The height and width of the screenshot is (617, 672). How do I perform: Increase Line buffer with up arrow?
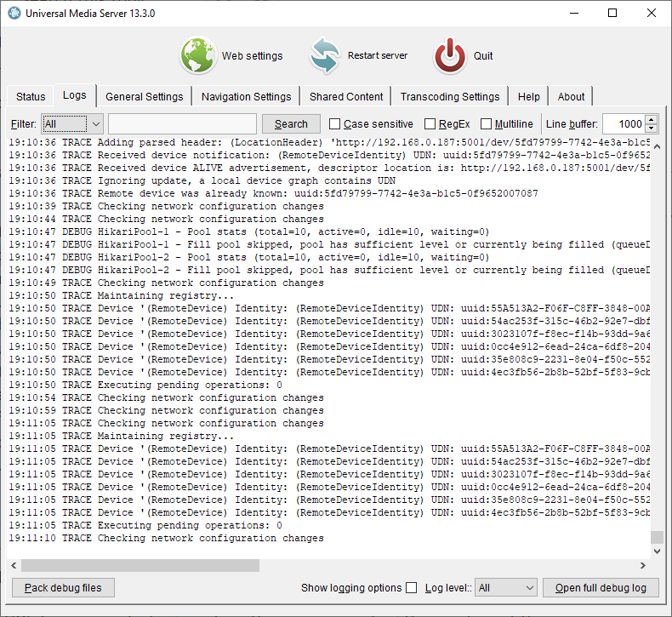point(652,120)
